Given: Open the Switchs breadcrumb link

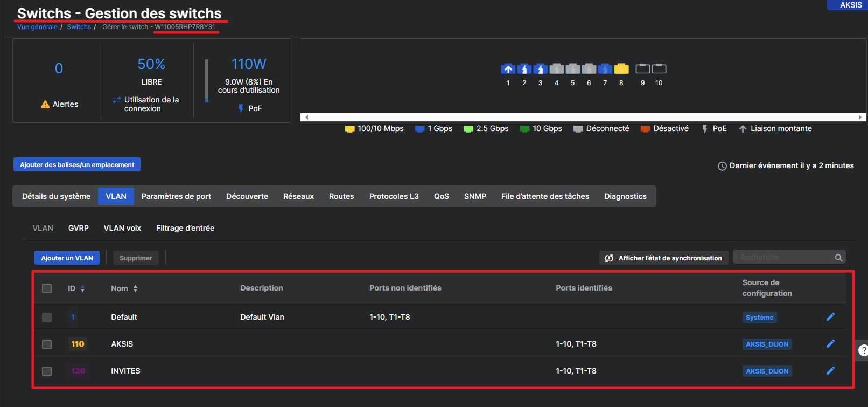Looking at the screenshot, I should pos(79,27).
